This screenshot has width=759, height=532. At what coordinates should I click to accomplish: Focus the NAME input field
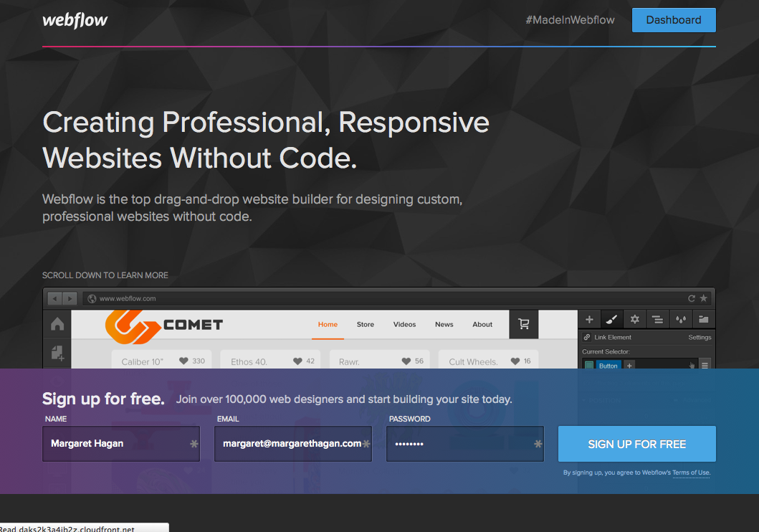121,443
